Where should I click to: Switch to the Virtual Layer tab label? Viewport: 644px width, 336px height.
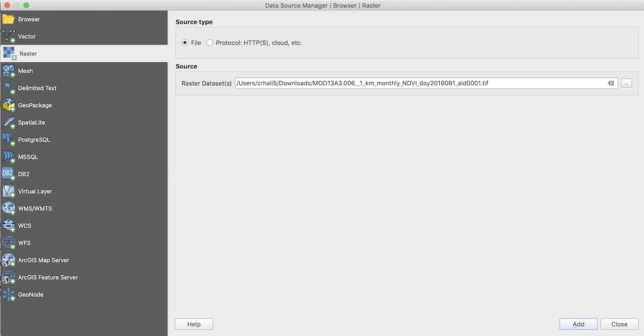(x=35, y=191)
